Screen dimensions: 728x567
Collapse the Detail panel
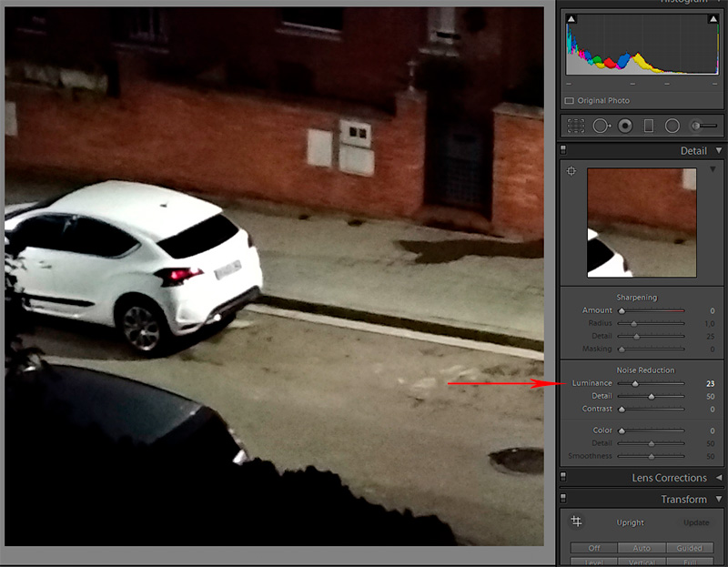pos(718,150)
